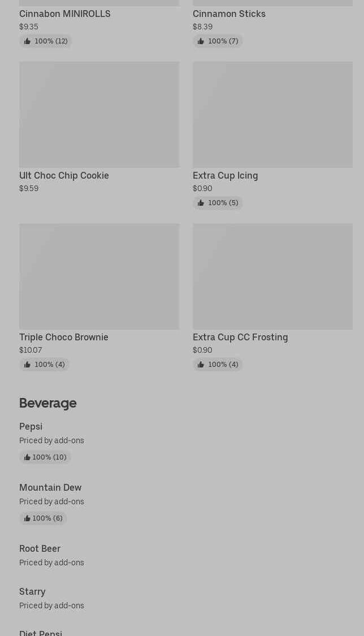Click thumbs-up icon for Triple Choco Brownie
364x636 pixels.
tap(27, 365)
